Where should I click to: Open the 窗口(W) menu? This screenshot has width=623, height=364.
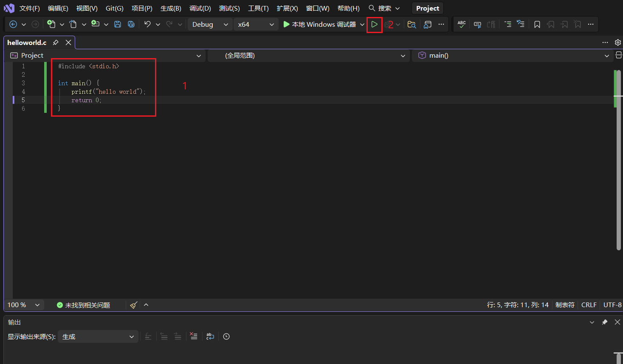318,8
